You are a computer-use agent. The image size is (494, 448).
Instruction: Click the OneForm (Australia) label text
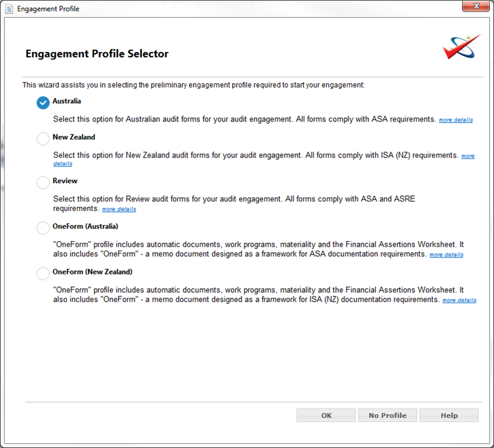pyautogui.click(x=85, y=226)
